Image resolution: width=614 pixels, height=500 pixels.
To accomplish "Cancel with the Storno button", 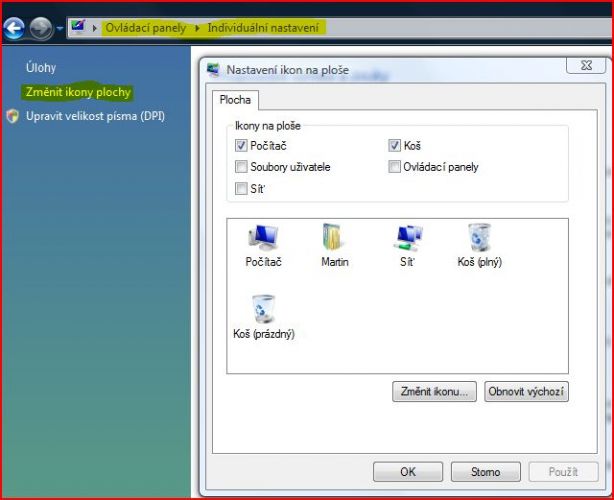I will [x=486, y=472].
